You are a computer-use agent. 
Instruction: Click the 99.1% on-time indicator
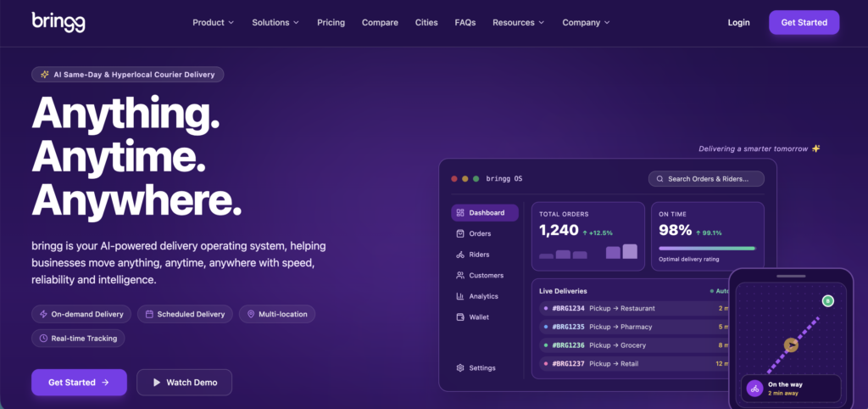pyautogui.click(x=709, y=233)
